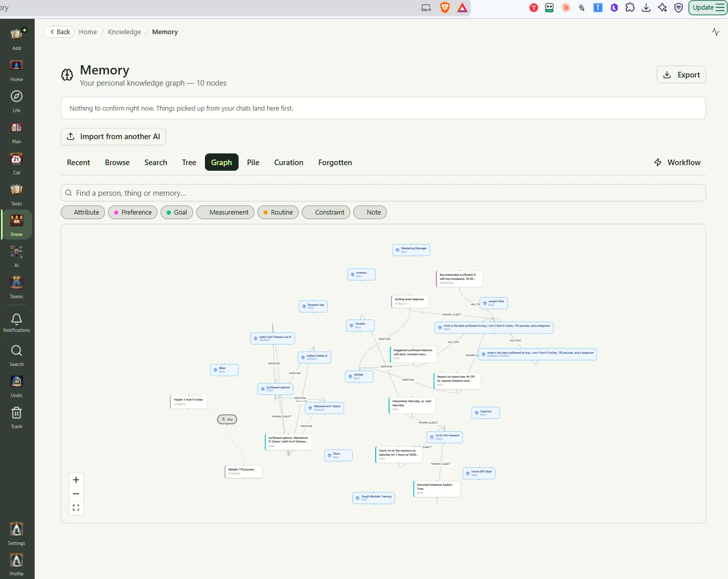Open the Workflow button

coord(677,162)
